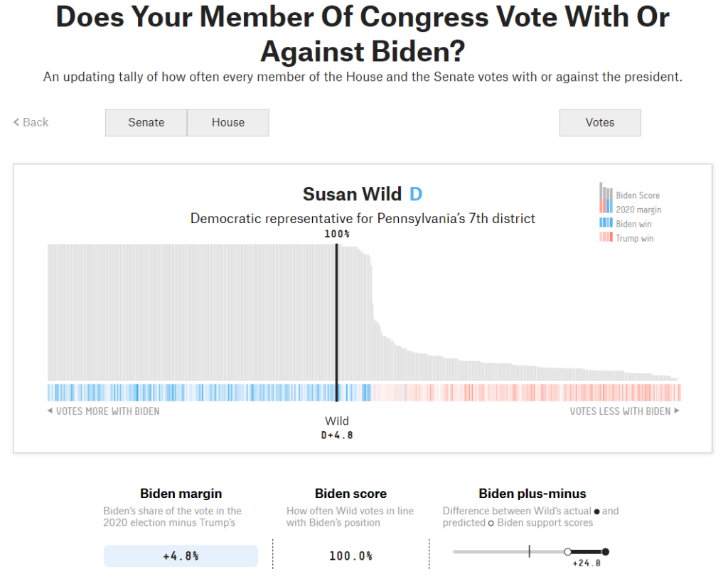This screenshot has height=584, width=728.
Task: Open the Votes view
Action: 599,122
